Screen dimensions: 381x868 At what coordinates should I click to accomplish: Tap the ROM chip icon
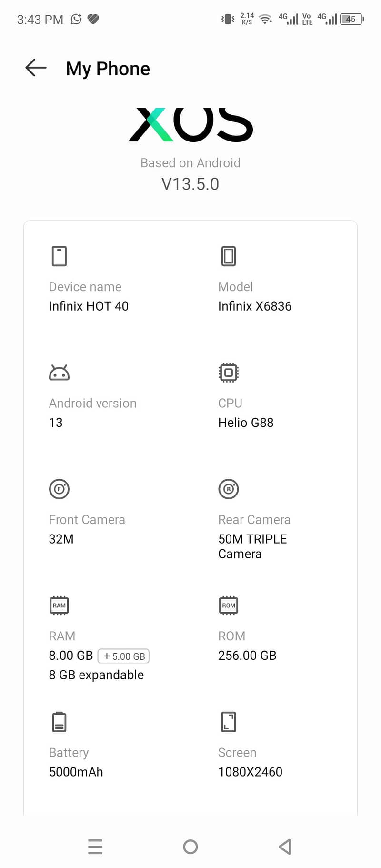tap(229, 606)
